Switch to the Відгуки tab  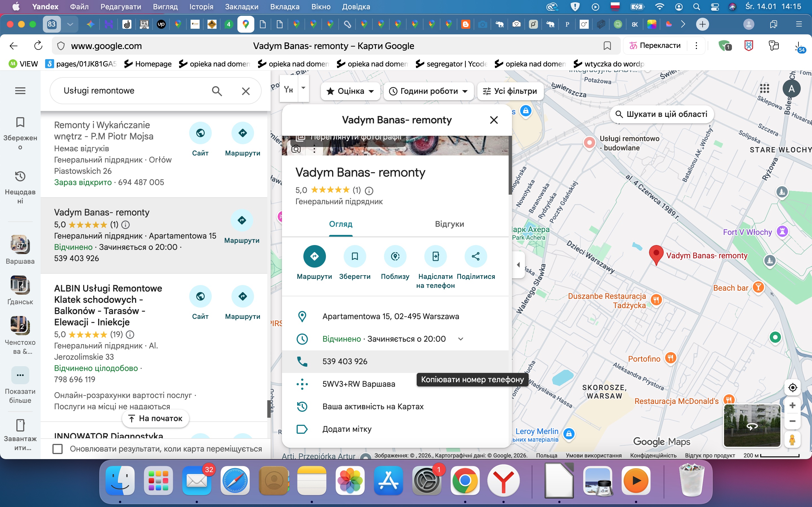pyautogui.click(x=449, y=224)
